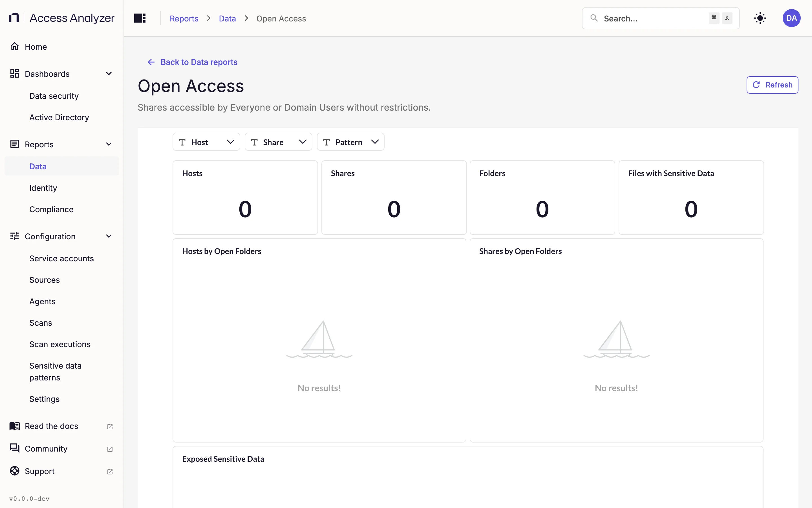Select Compliance reports

[x=62, y=209]
